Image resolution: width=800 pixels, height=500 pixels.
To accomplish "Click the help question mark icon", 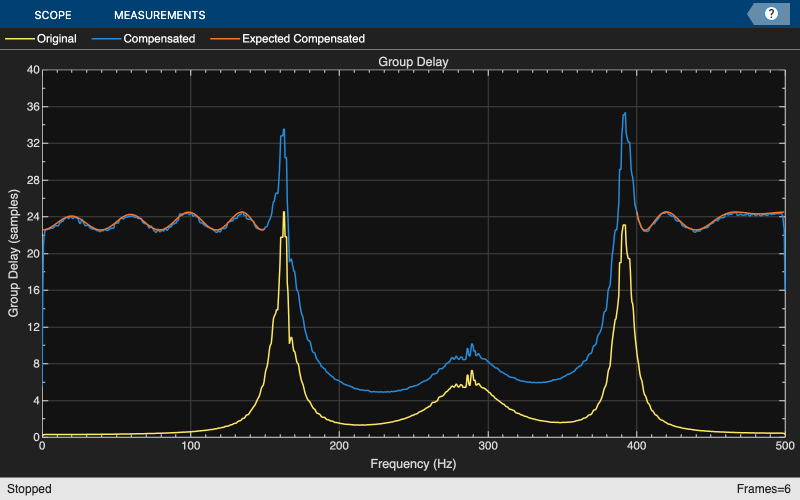I will pyautogui.click(x=771, y=14).
